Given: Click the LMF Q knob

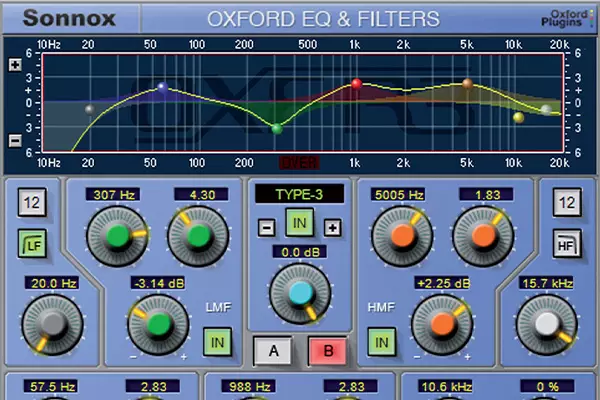Looking at the screenshot, I should point(199,236).
